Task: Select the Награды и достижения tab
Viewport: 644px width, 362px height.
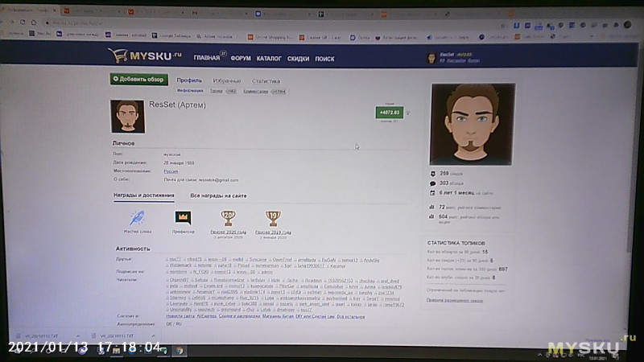Action: (144, 195)
